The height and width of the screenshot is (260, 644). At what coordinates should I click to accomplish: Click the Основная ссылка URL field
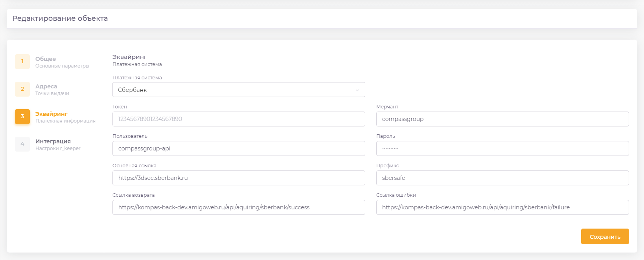[238, 178]
